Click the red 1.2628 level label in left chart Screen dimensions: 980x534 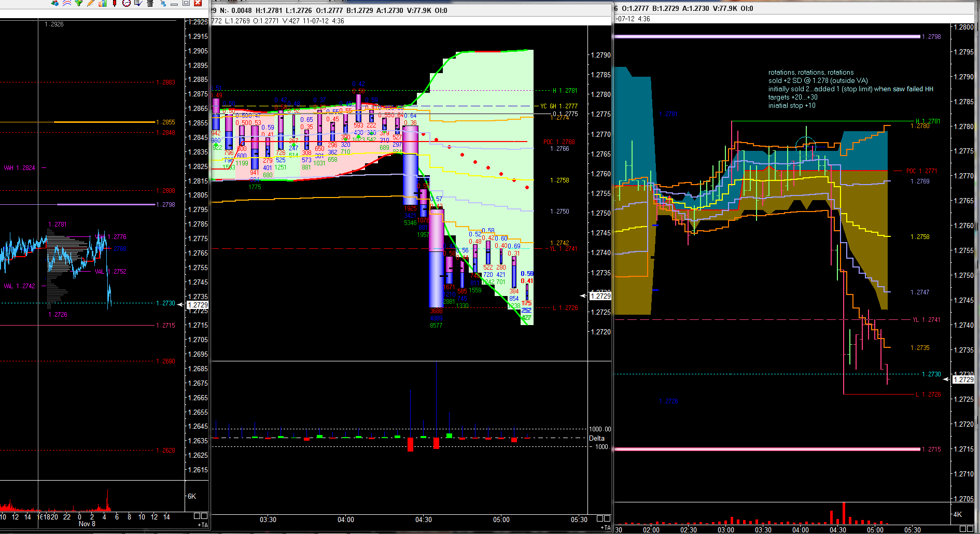[x=166, y=451]
